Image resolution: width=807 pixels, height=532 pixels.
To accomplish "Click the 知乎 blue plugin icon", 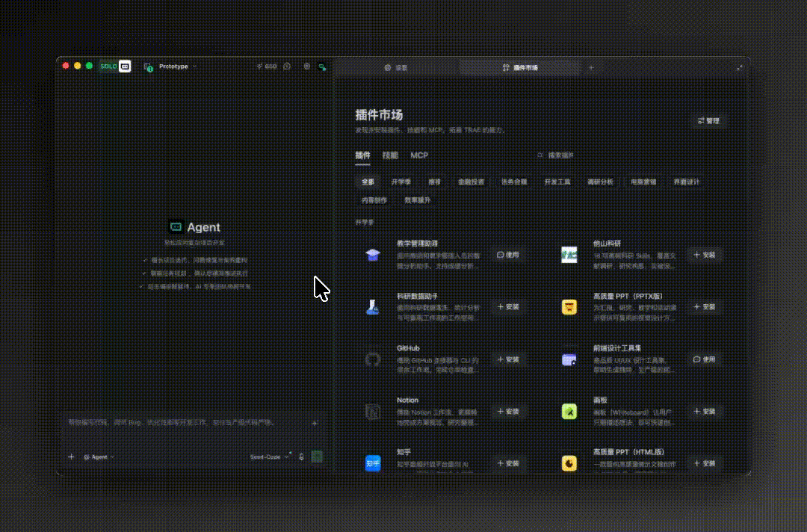I will point(373,463).
